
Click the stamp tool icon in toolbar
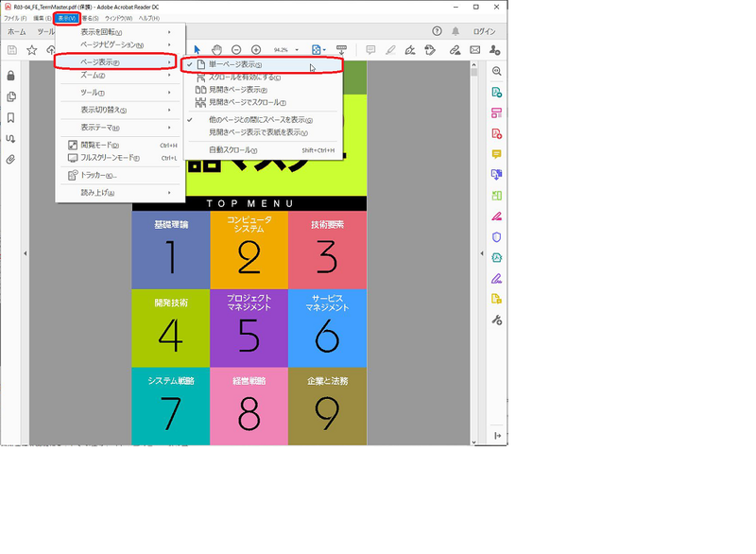tap(430, 50)
